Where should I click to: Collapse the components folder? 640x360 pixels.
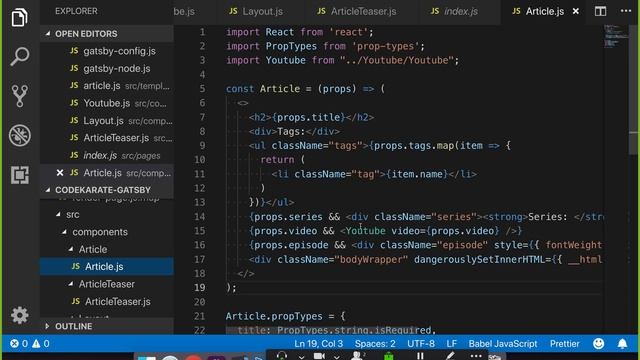tap(64, 232)
